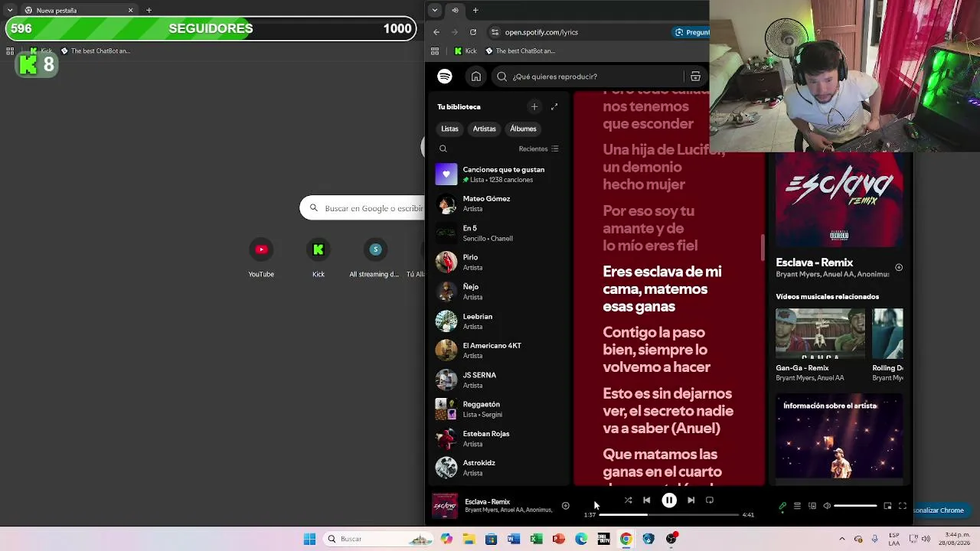The height and width of the screenshot is (551, 980).
Task: Open the playback queue
Action: 797,506
